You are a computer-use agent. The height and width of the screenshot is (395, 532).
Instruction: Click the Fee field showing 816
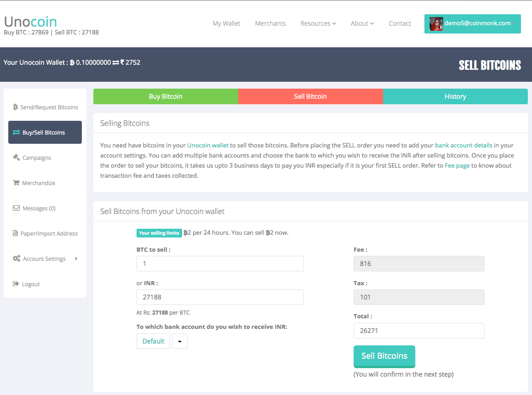(x=419, y=264)
